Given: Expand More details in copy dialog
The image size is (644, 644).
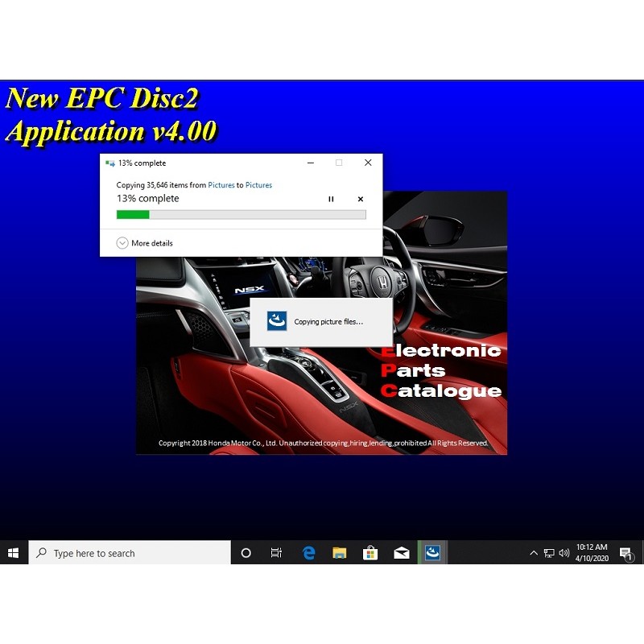Looking at the screenshot, I should pos(145,243).
